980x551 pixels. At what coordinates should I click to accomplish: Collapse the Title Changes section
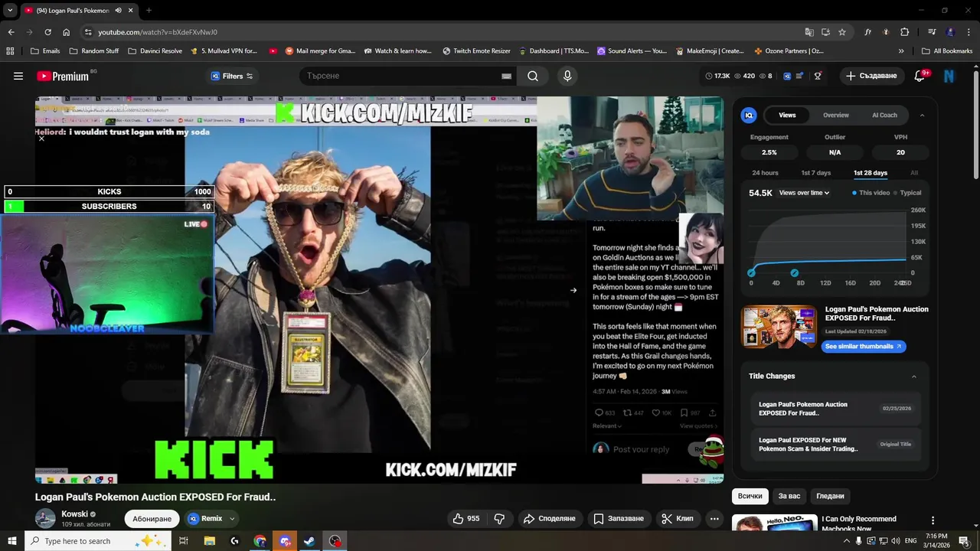[913, 377]
